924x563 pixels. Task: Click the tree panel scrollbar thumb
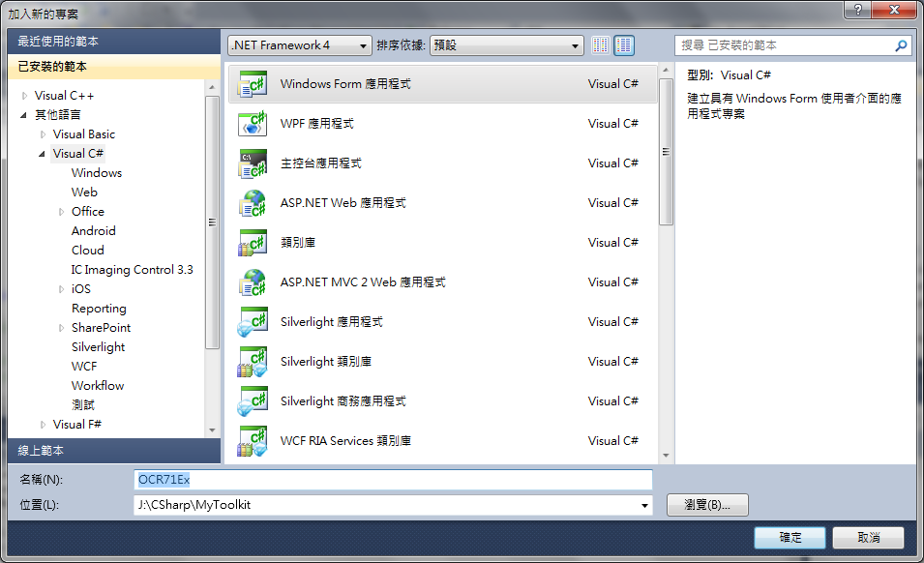point(212,222)
